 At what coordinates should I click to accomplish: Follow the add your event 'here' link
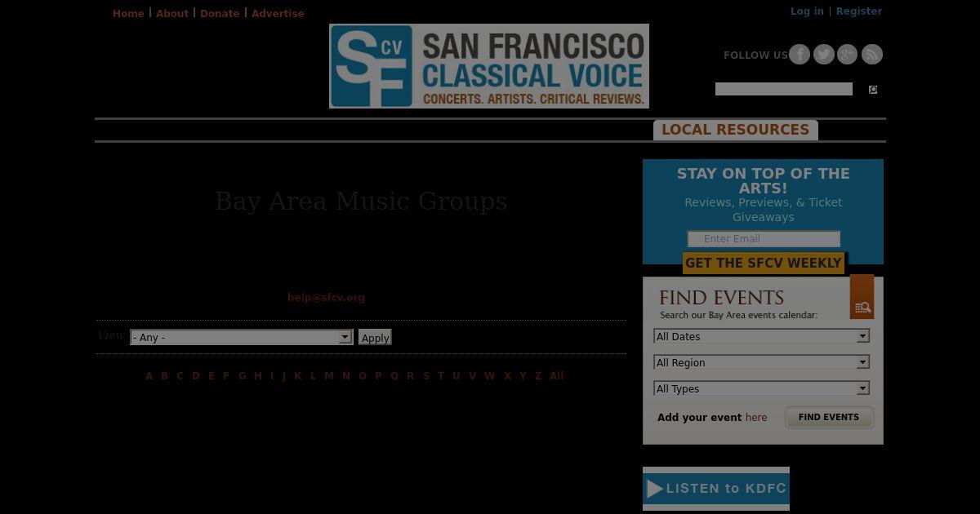coord(756,418)
